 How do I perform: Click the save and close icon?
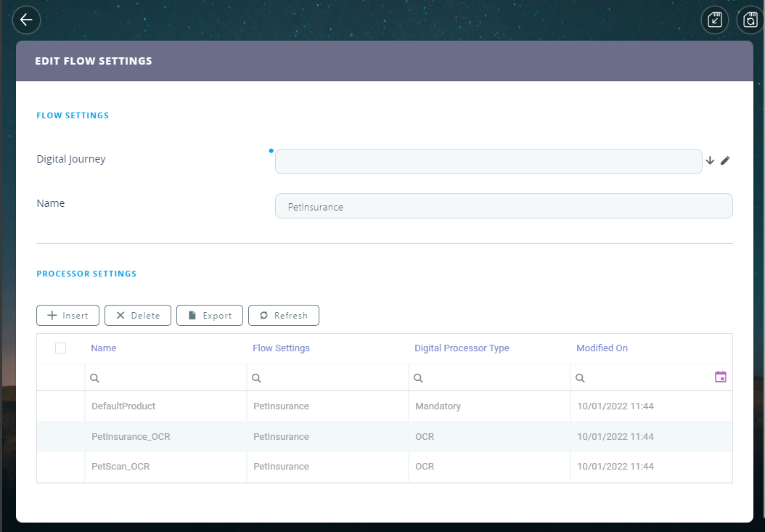(x=715, y=20)
